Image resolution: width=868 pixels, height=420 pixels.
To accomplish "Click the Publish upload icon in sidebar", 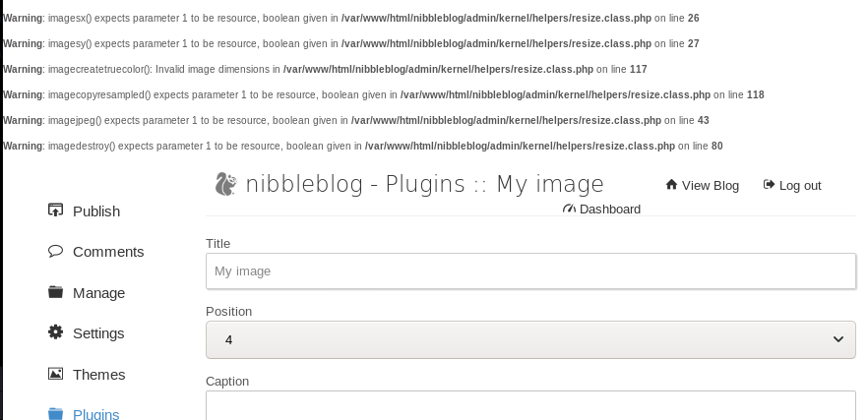I will [55, 210].
